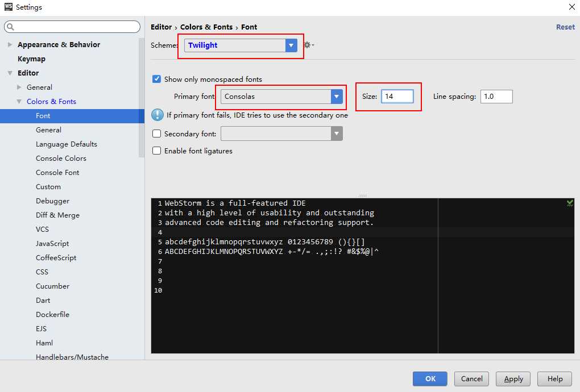Image resolution: width=580 pixels, height=392 pixels.
Task: Select Haml color settings
Action: (x=44, y=343)
